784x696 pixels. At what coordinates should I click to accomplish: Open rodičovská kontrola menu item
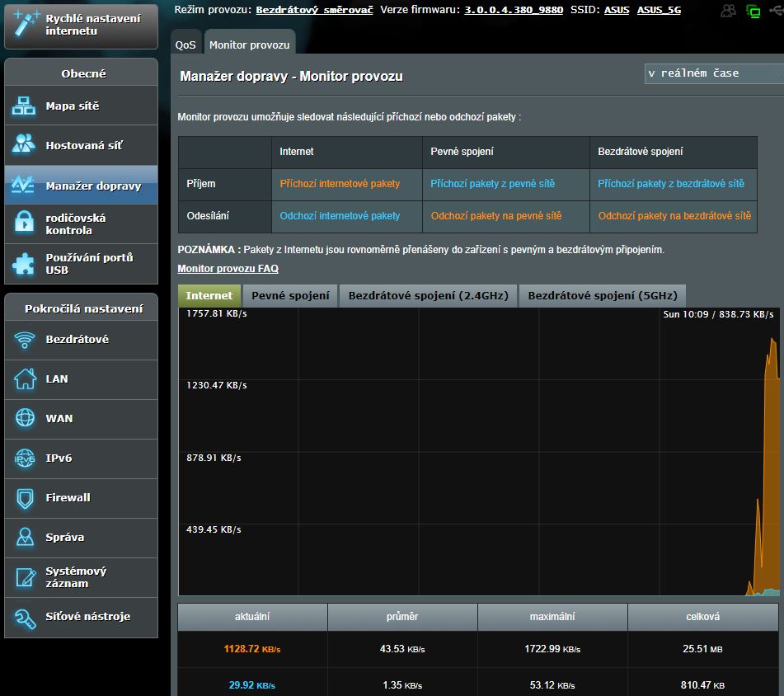pos(81,224)
